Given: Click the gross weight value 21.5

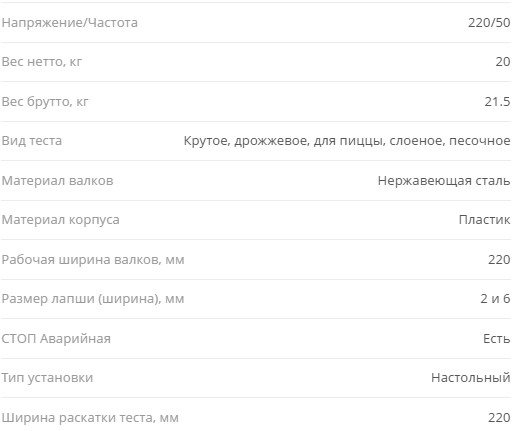Looking at the screenshot, I should click(x=497, y=101).
